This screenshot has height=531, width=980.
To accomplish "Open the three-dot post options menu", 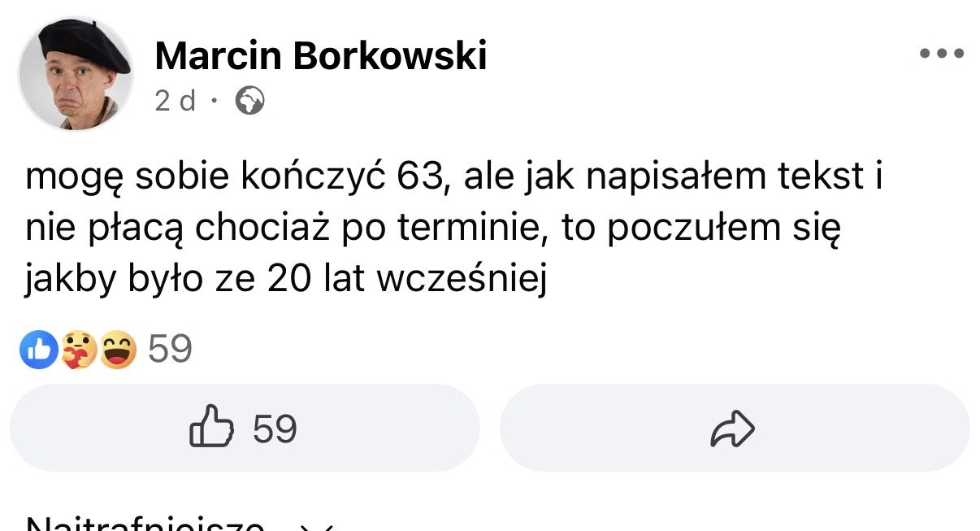I will (x=942, y=54).
